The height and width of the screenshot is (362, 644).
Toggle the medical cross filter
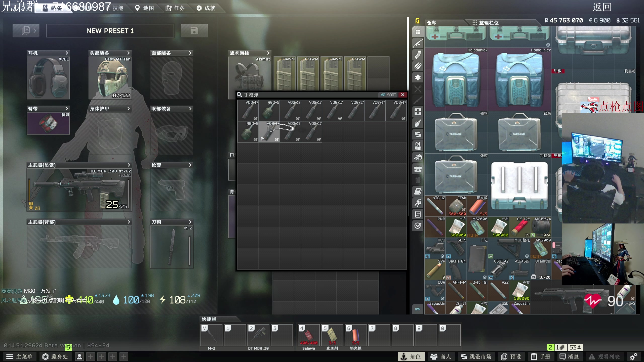pos(418,112)
